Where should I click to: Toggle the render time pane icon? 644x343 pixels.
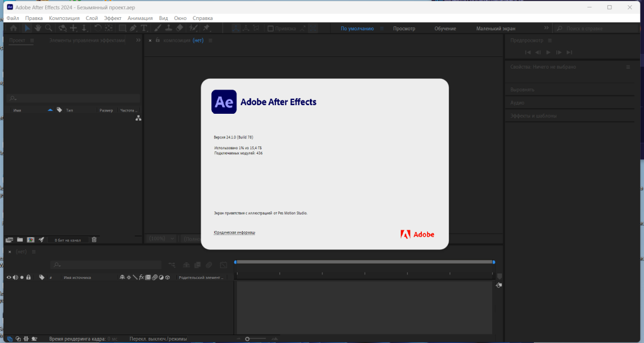(x=34, y=339)
